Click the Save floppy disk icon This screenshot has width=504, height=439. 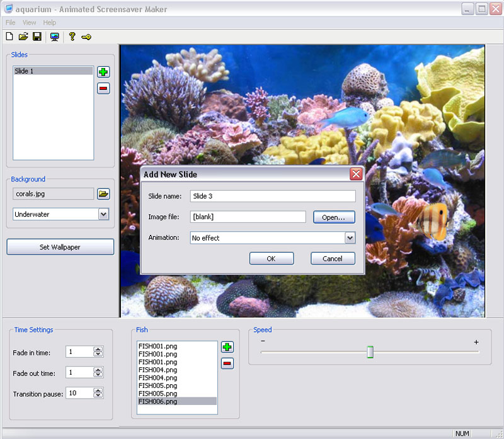tap(37, 37)
